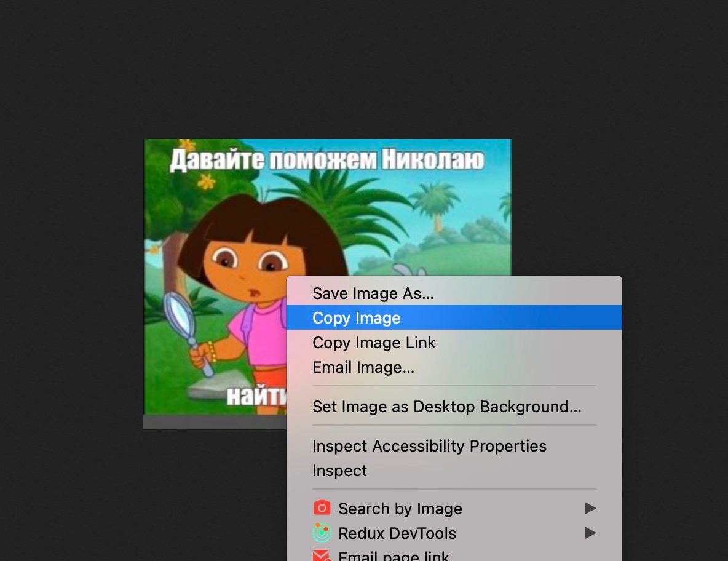
Task: Expand the Search by Image submenu arrow
Action: point(590,508)
